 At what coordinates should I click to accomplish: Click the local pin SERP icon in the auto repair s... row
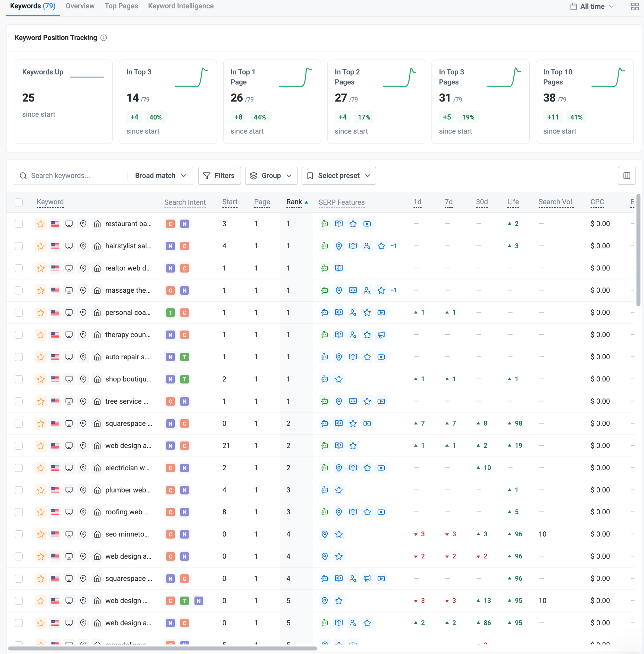click(x=339, y=357)
